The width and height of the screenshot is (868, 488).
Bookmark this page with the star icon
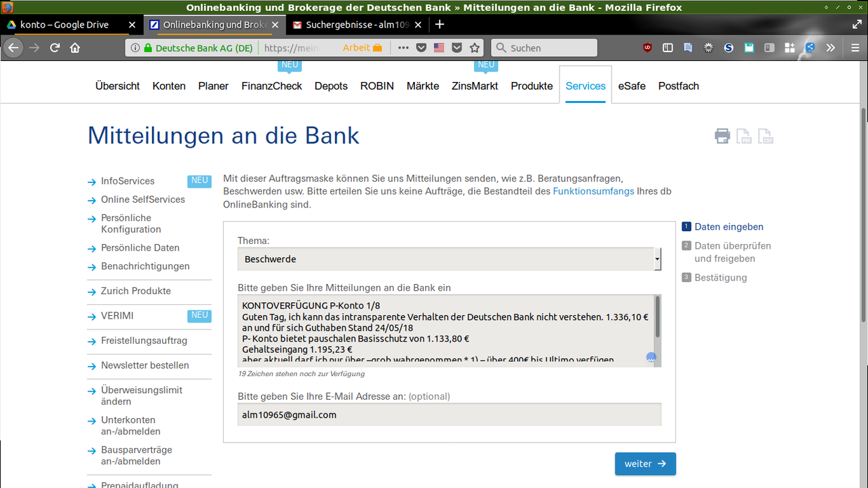475,47
